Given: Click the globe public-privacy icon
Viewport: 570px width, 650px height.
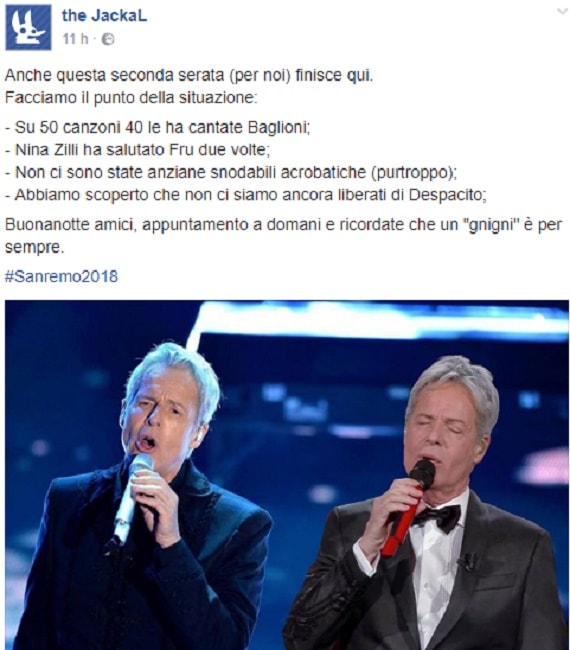Looking at the screenshot, I should tap(108, 39).
